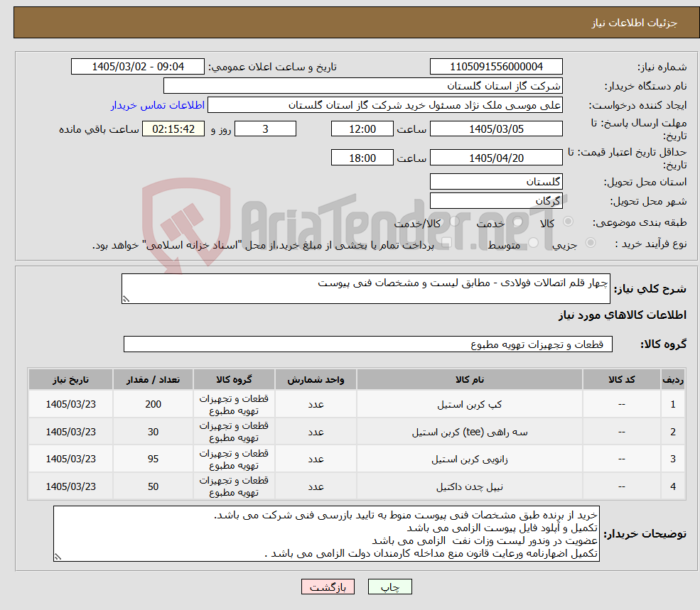This screenshot has height=610, width=700.
Task: Click the delivery city field گرگان
Action: 496,201
